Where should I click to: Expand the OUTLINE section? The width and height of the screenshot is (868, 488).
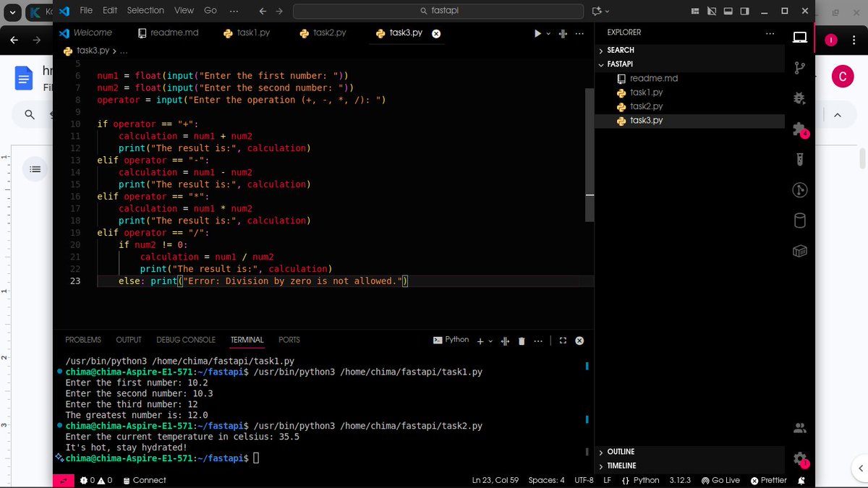(689, 452)
